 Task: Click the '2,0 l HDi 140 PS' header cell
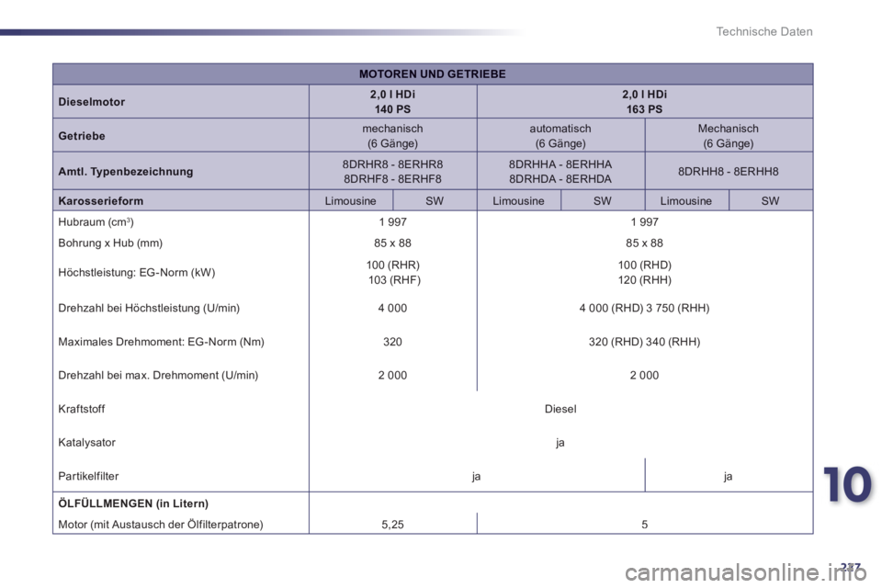[x=392, y=102]
